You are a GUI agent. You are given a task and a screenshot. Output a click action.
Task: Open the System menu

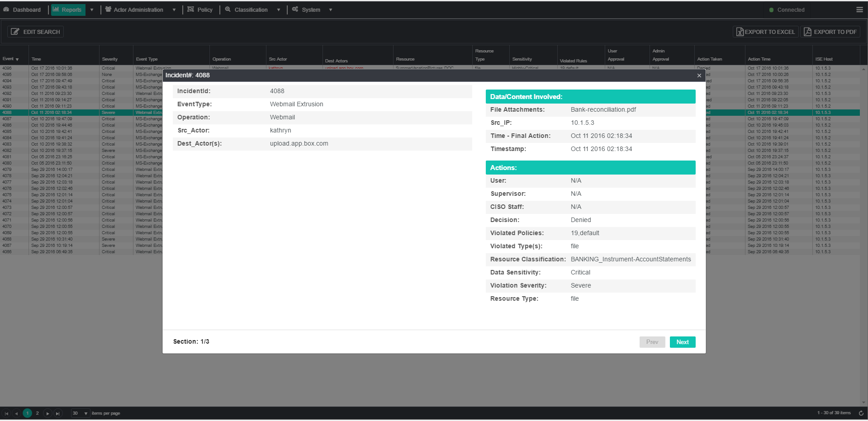[x=306, y=9]
